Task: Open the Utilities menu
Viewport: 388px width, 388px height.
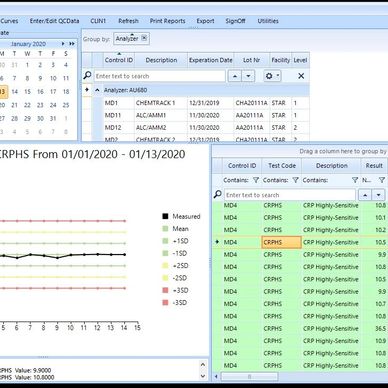Action: pos(268,21)
